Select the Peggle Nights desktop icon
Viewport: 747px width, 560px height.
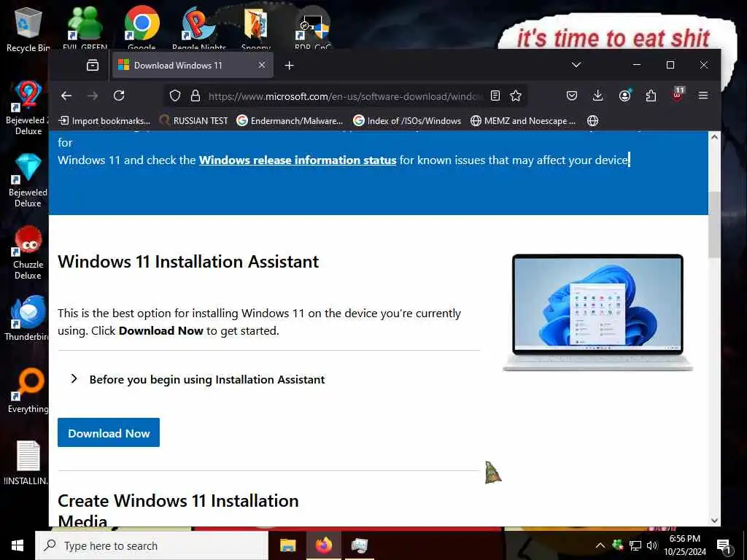[x=199, y=28]
